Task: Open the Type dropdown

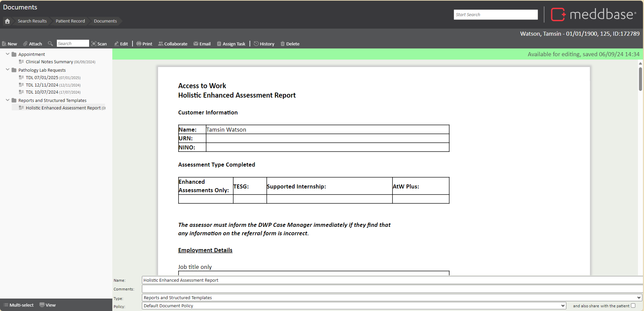Action: pyautogui.click(x=392, y=298)
